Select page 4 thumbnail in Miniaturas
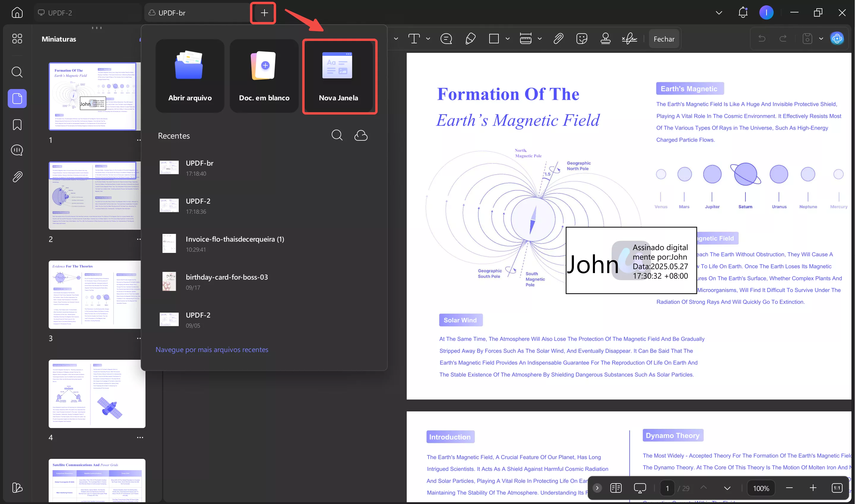Image resolution: width=855 pixels, height=504 pixels. 97,394
